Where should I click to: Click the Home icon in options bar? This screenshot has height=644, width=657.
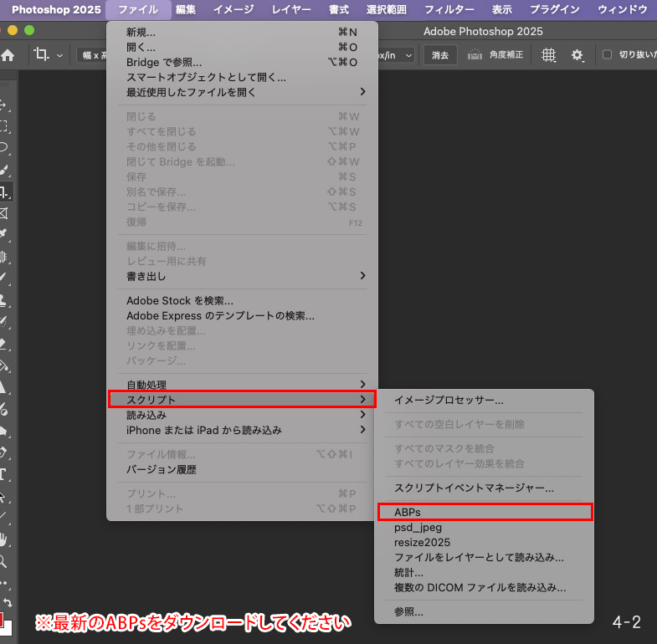(8, 55)
